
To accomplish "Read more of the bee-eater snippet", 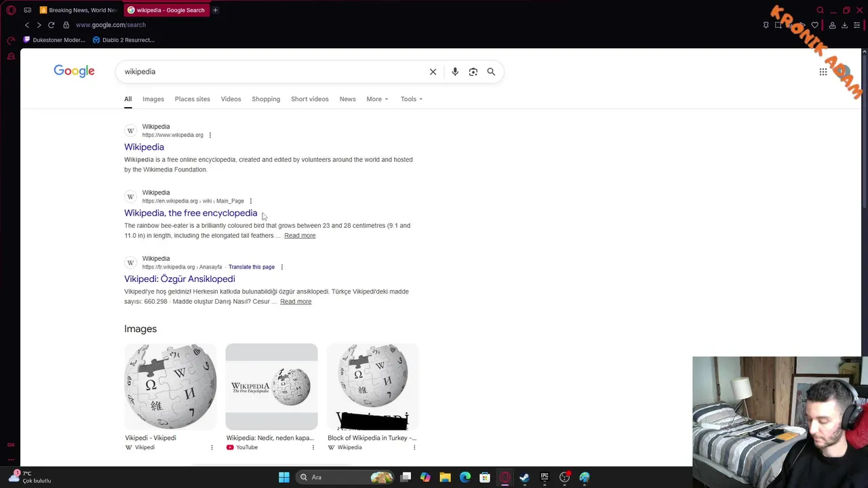I will (300, 235).
